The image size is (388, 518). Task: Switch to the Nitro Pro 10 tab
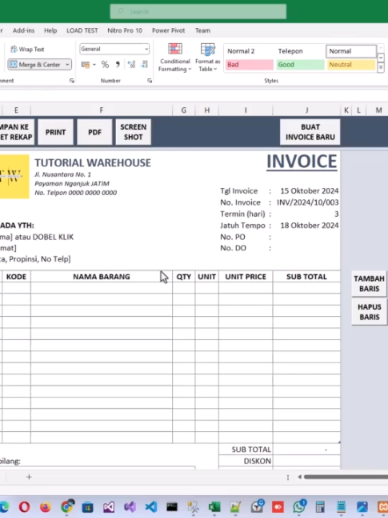coord(125,31)
